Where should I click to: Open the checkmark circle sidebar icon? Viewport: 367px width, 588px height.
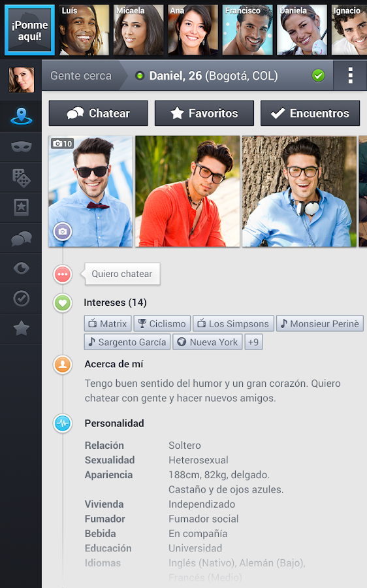tap(21, 299)
